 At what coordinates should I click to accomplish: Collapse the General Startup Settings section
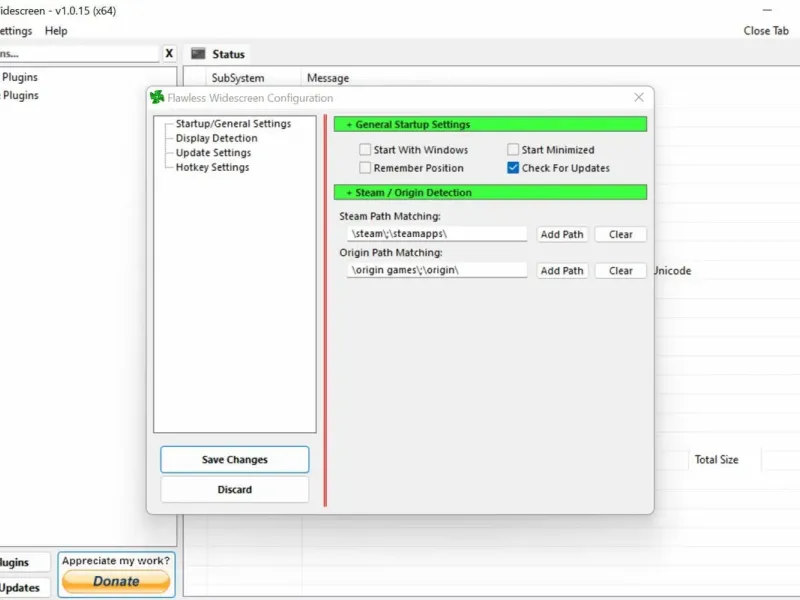pos(490,124)
